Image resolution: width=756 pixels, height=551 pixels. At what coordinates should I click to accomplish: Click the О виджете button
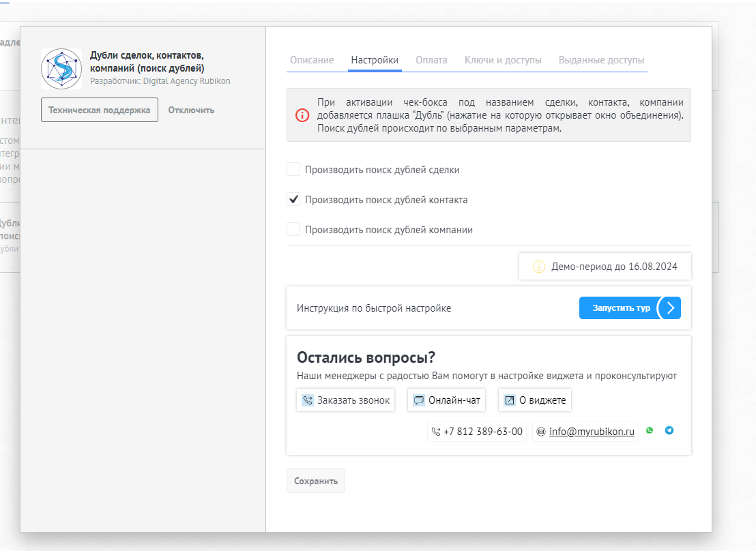535,400
